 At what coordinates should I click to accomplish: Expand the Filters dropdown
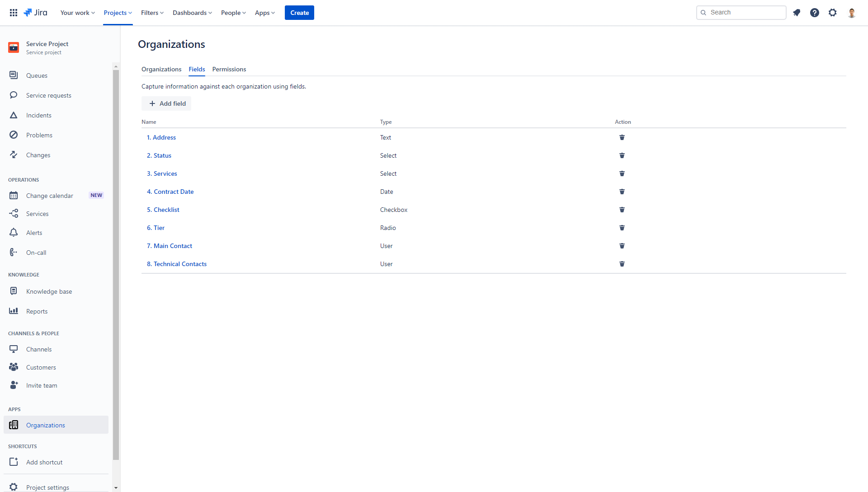[x=152, y=13]
